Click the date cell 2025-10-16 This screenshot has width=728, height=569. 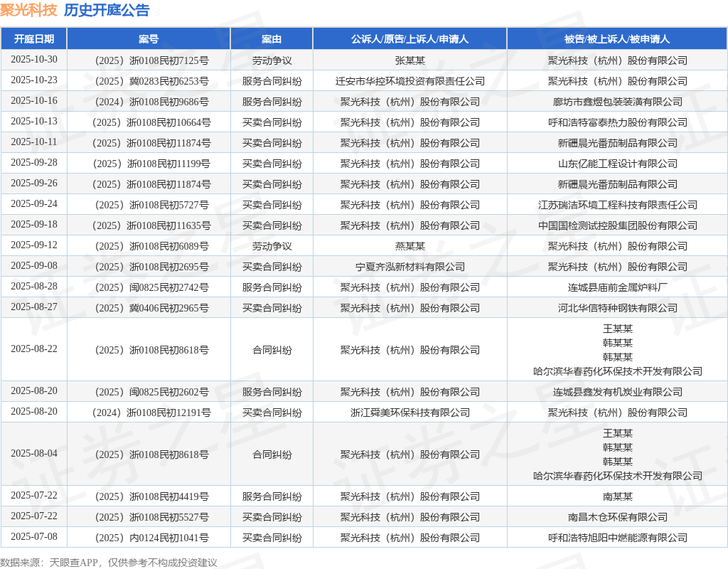click(x=34, y=101)
